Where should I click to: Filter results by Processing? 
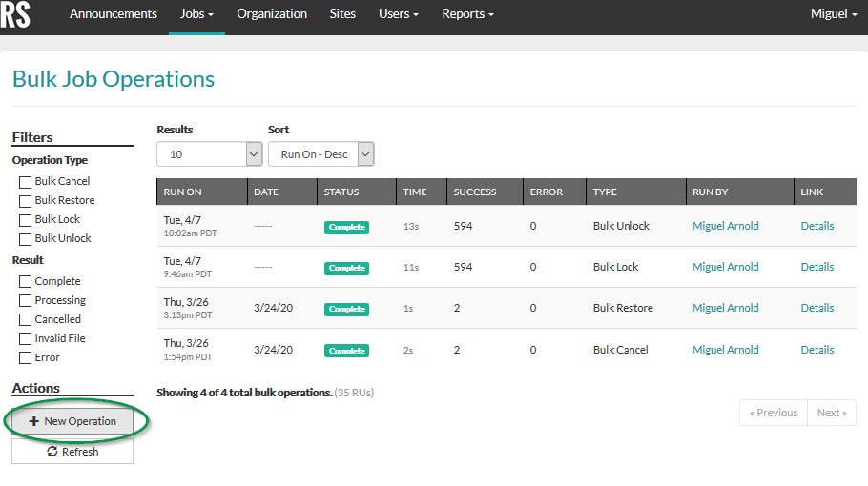coord(25,301)
